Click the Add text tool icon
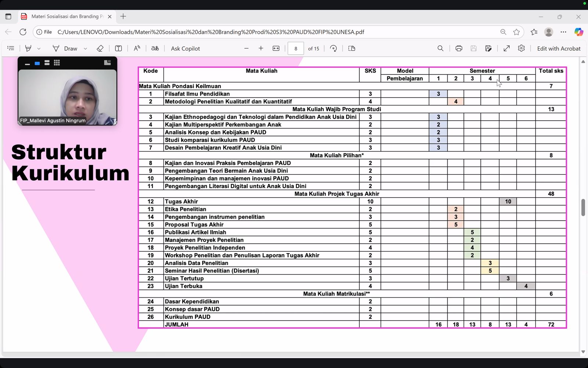 [118, 48]
